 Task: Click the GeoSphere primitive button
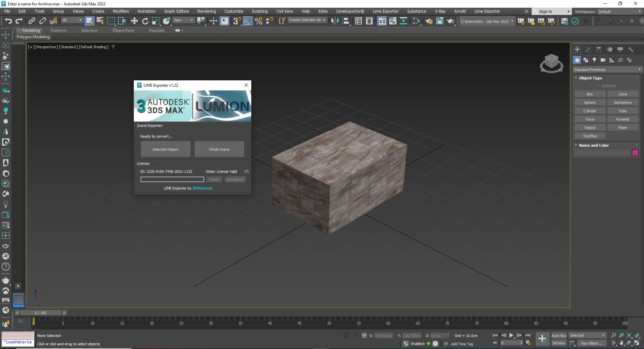[x=623, y=103]
